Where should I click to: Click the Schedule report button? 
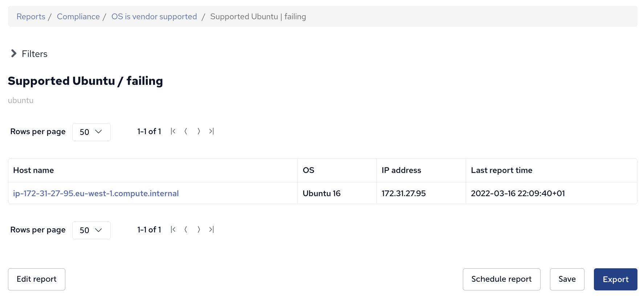pyautogui.click(x=501, y=279)
